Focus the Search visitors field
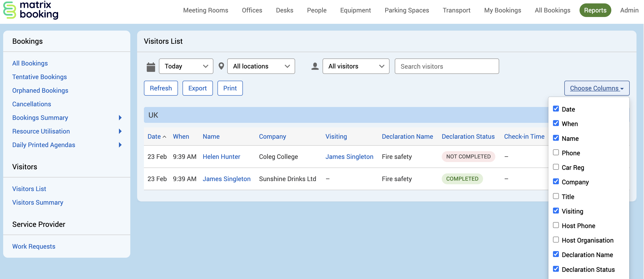 pos(447,66)
